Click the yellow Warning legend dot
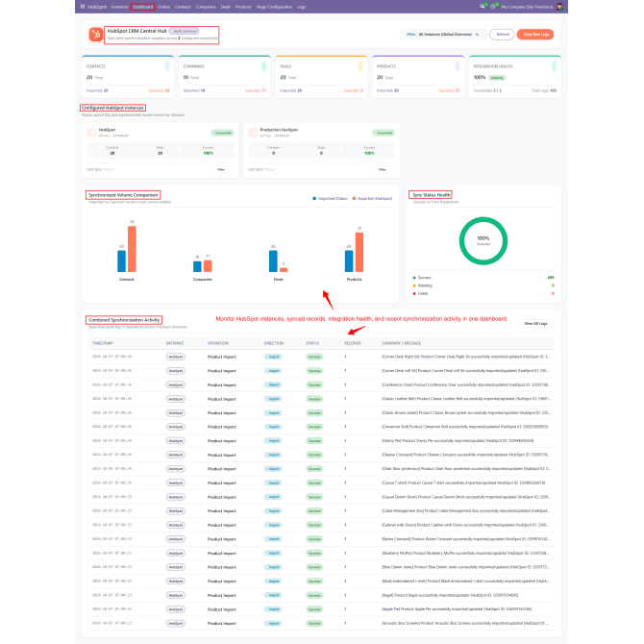Viewport: 644px width, 644px height. [414, 285]
